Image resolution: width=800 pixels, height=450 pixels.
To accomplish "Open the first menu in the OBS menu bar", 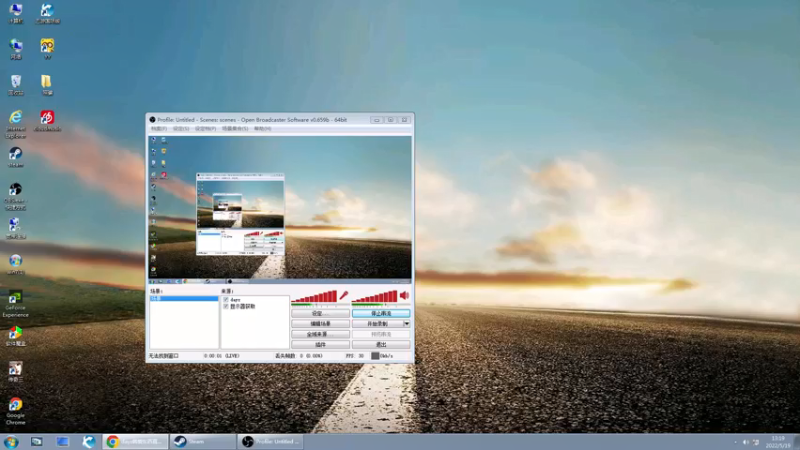I will click(x=159, y=129).
